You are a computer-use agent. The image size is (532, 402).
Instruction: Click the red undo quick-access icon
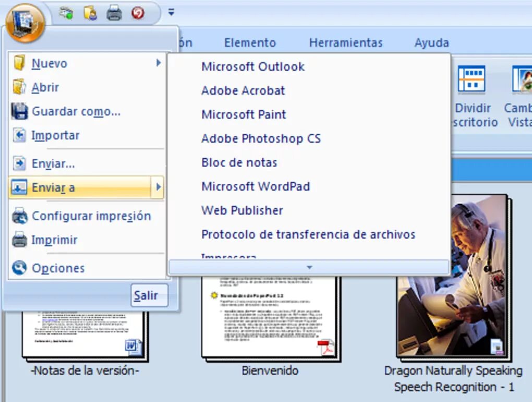tap(138, 13)
